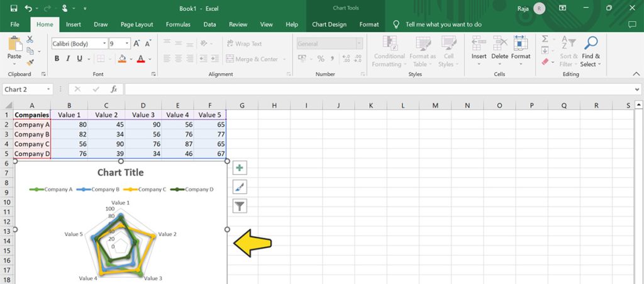This screenshot has width=644, height=284.
Task: Select the Format Painter icon
Action: [x=30, y=62]
